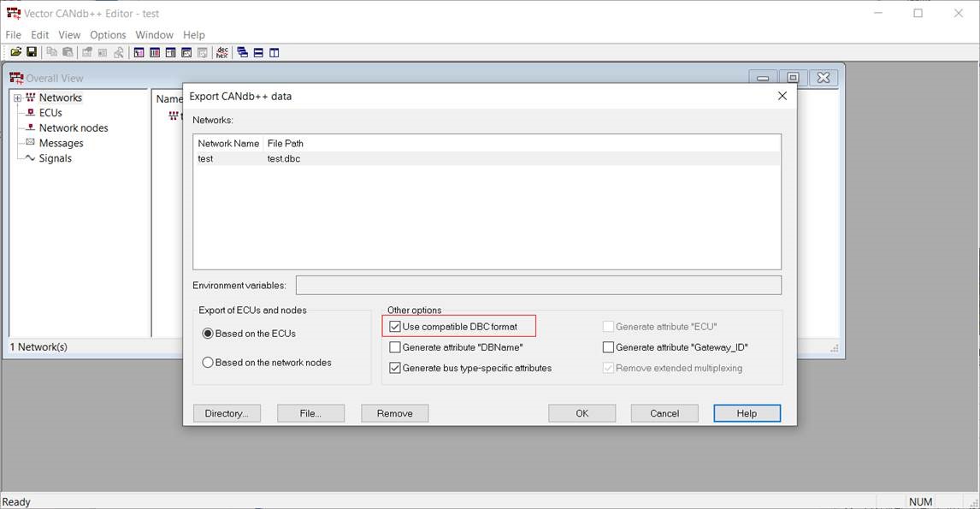Click NUM indicator in status bar

point(921,501)
